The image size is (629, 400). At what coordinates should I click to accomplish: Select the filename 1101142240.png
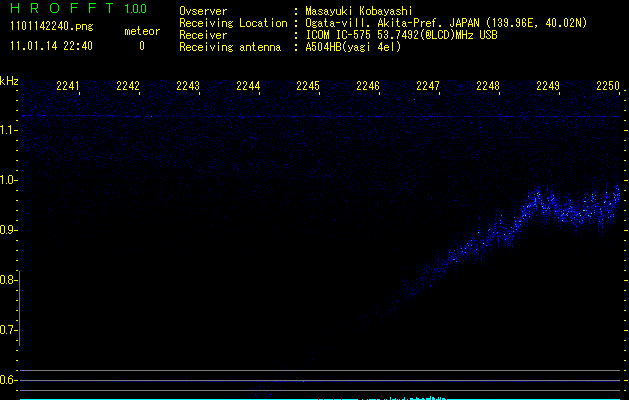pyautogui.click(x=52, y=26)
